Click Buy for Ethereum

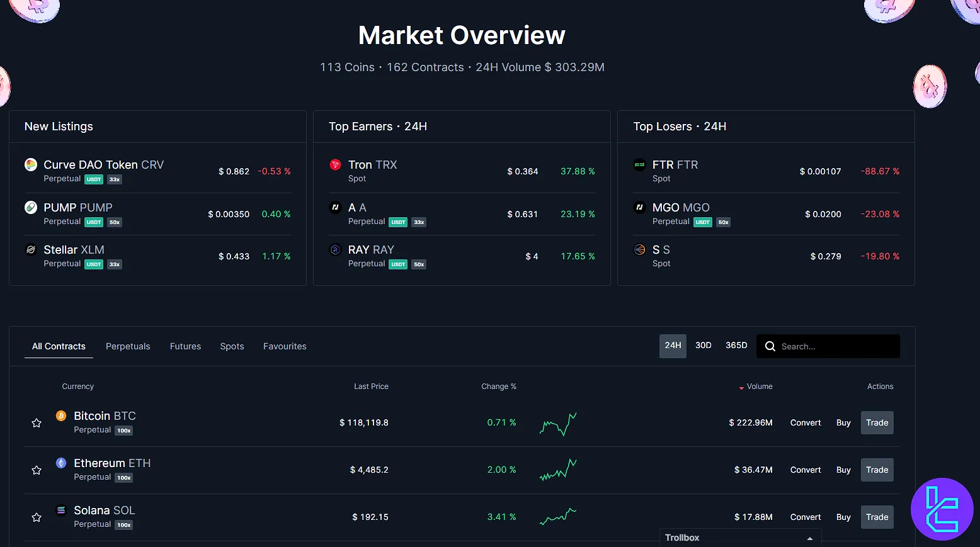[x=843, y=470]
